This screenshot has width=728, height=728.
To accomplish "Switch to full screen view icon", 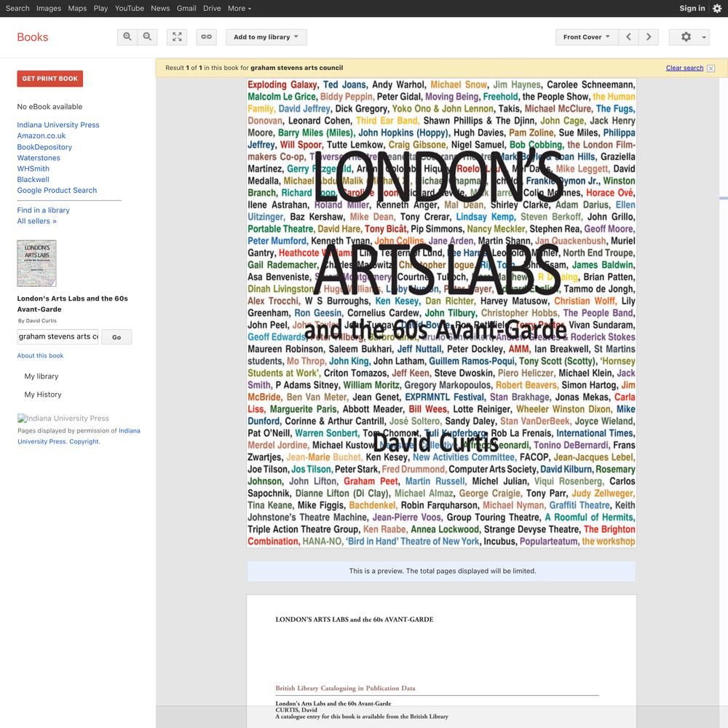I will coord(177,36).
